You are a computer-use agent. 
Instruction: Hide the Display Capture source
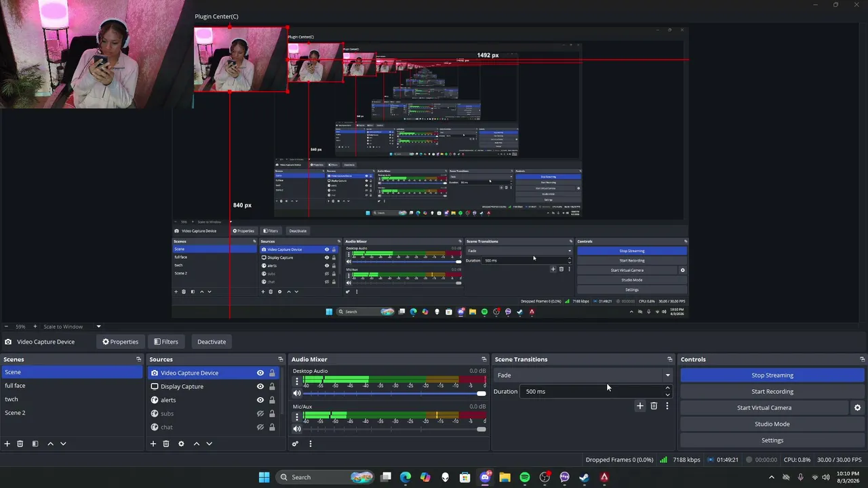pos(260,386)
